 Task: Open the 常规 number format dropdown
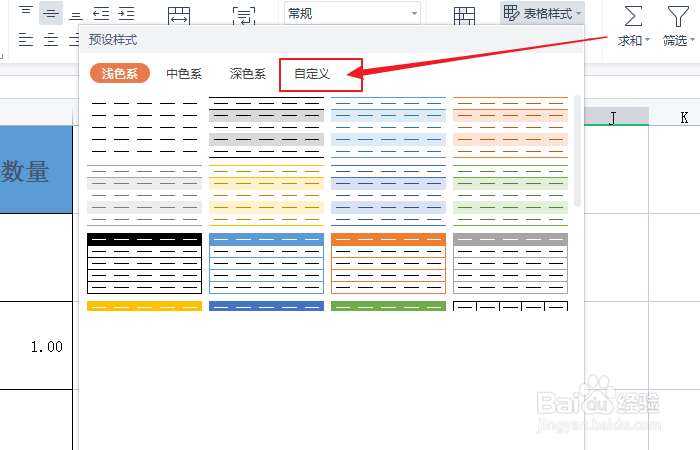(352, 13)
